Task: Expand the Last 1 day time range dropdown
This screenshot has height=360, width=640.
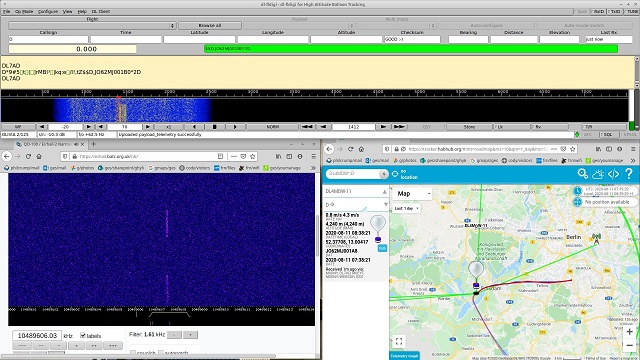Action: pyautogui.click(x=406, y=208)
